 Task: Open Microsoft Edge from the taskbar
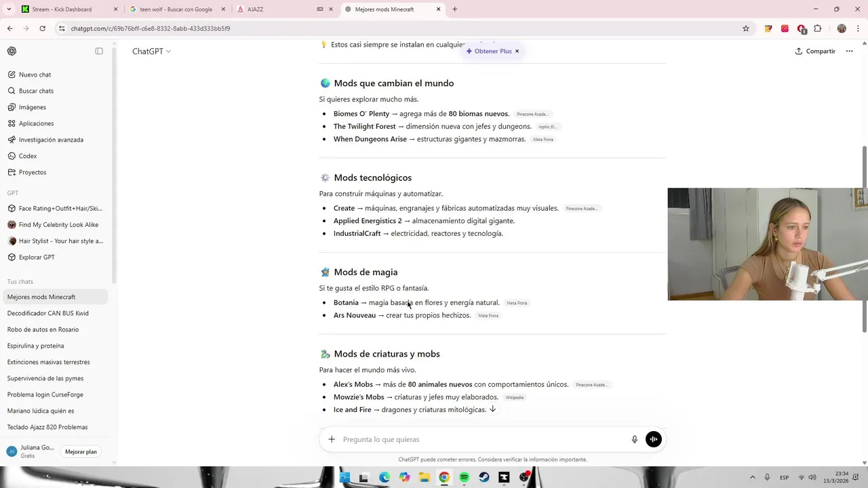pyautogui.click(x=384, y=477)
